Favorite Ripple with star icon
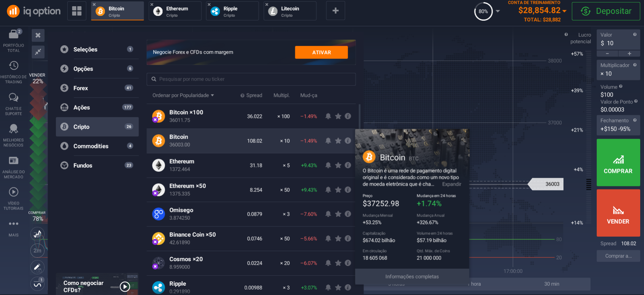 coord(338,287)
